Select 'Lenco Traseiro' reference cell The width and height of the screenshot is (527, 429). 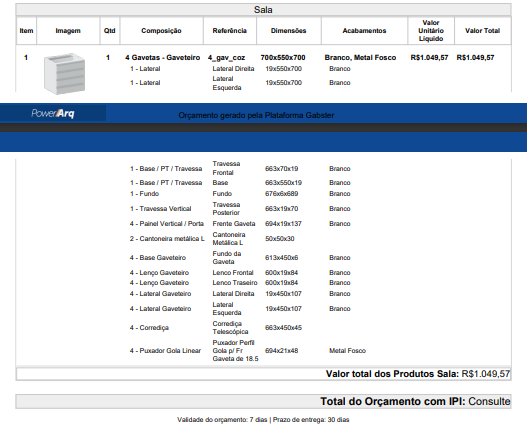[x=235, y=283]
